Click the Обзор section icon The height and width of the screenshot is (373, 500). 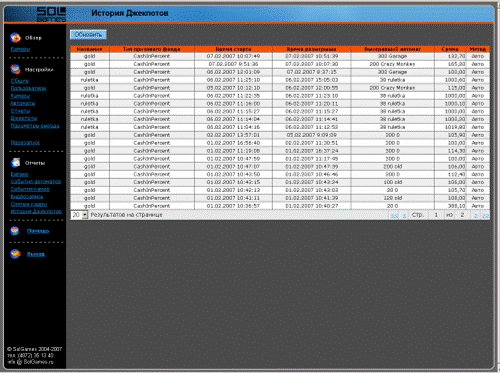[x=15, y=38]
